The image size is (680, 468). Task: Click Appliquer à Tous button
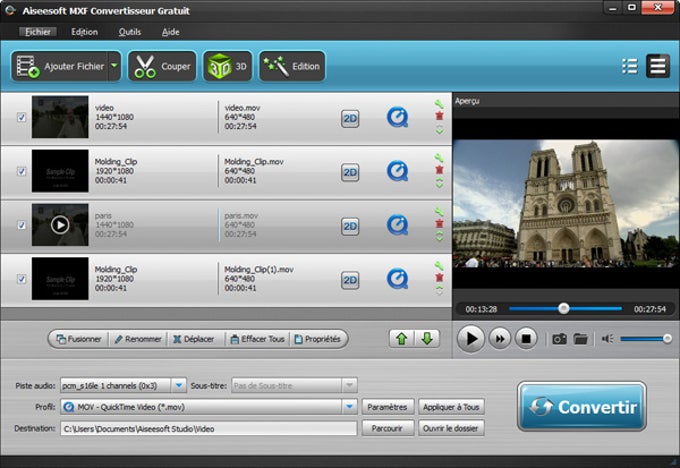(451, 407)
